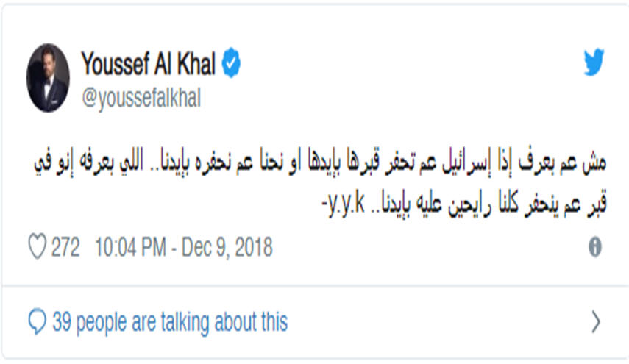The width and height of the screenshot is (629, 364).
Task: Click the Twitter bird logo
Action: click(x=594, y=64)
